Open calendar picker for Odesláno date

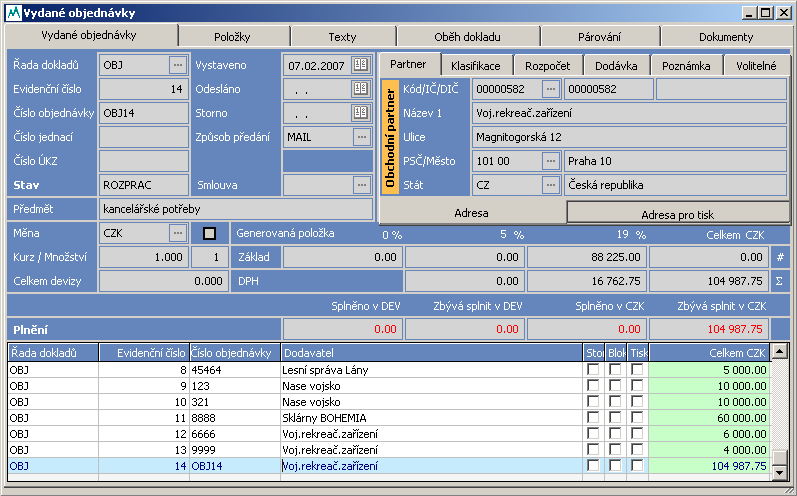361,89
